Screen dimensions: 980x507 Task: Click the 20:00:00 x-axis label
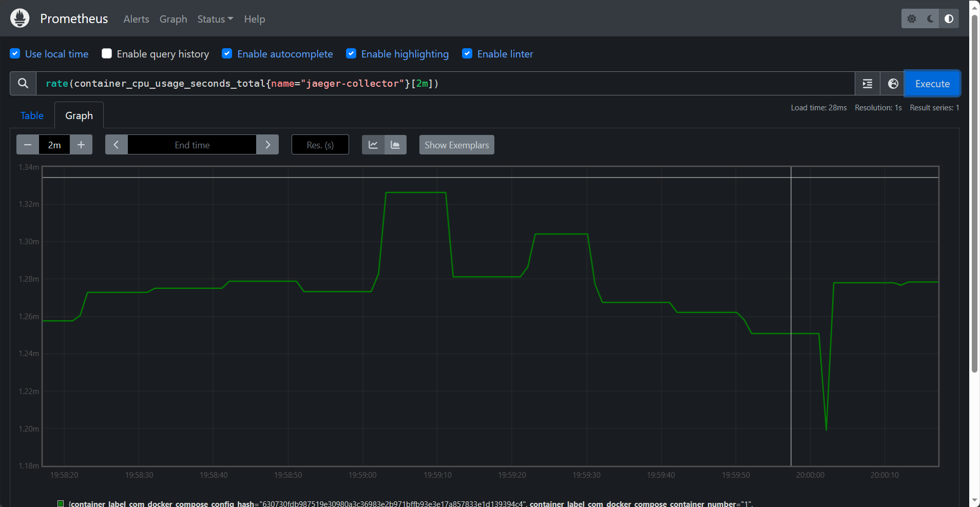(x=810, y=475)
